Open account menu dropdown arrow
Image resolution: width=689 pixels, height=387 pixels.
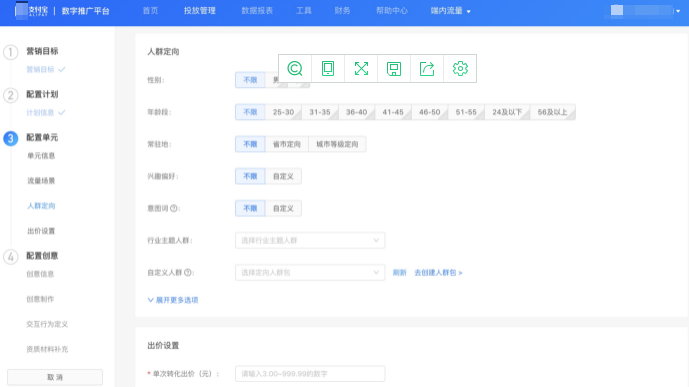pyautogui.click(x=678, y=11)
